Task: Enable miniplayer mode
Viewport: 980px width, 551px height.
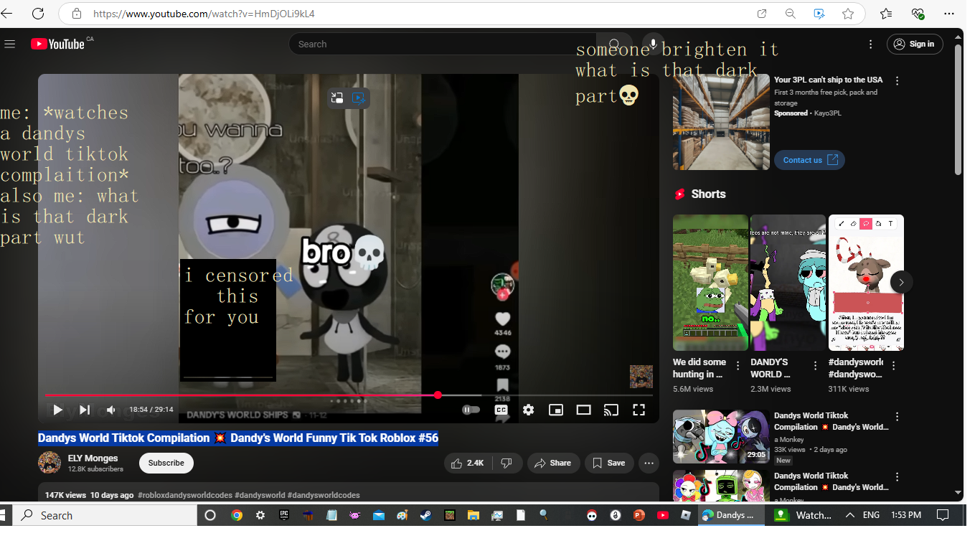Action: 555,410
